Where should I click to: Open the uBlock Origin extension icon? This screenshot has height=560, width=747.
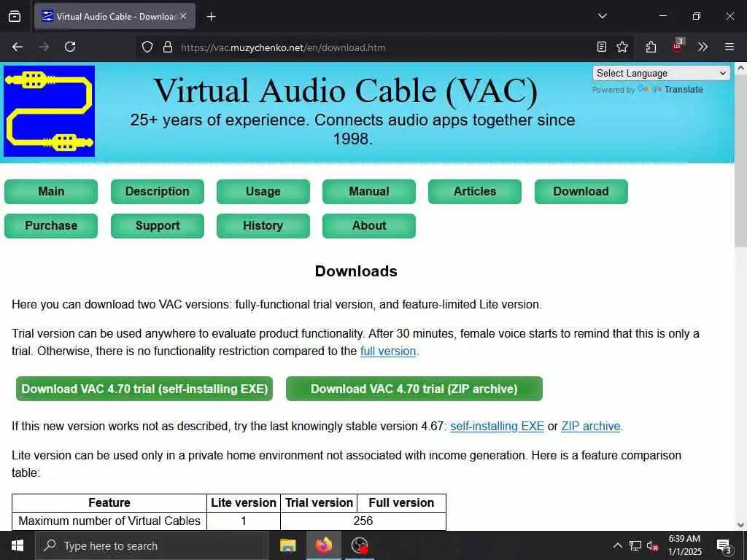click(x=678, y=46)
